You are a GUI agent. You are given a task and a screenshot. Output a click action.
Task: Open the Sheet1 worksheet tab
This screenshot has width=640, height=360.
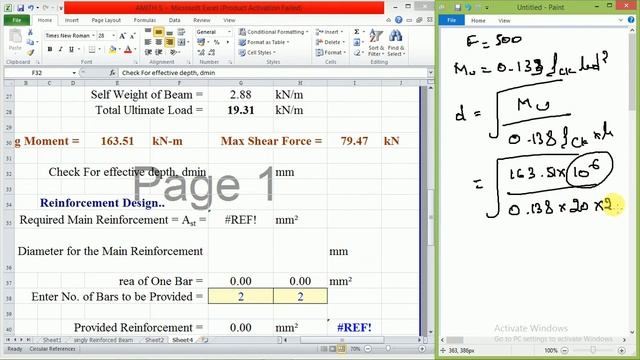click(x=52, y=340)
